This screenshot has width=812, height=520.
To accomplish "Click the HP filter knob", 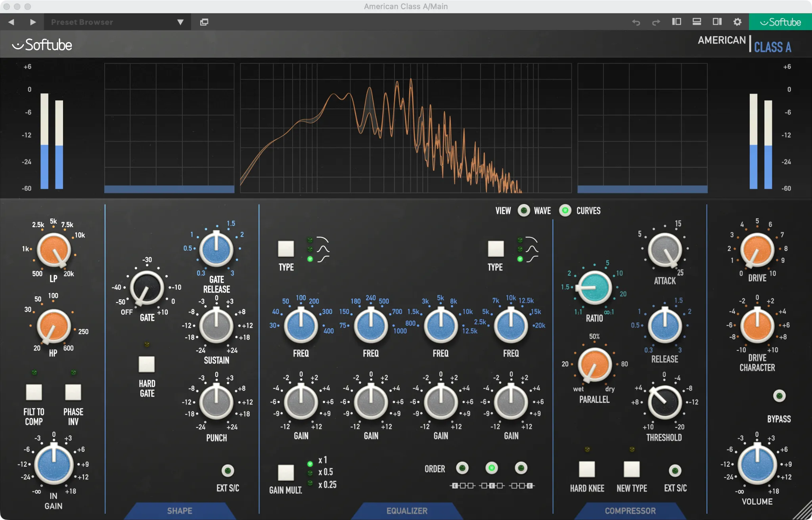I will pos(54,326).
